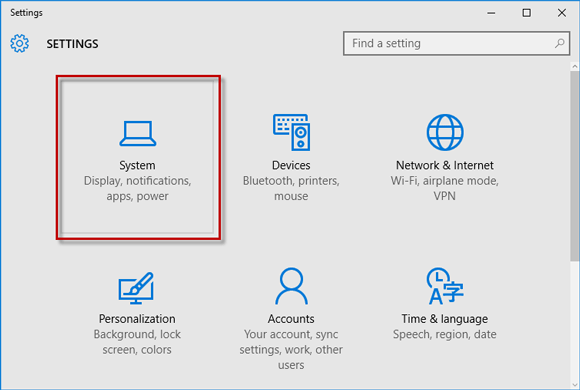Screen dimensions: 580x390
Task: Click the Network & Internet title
Action: [445, 165]
